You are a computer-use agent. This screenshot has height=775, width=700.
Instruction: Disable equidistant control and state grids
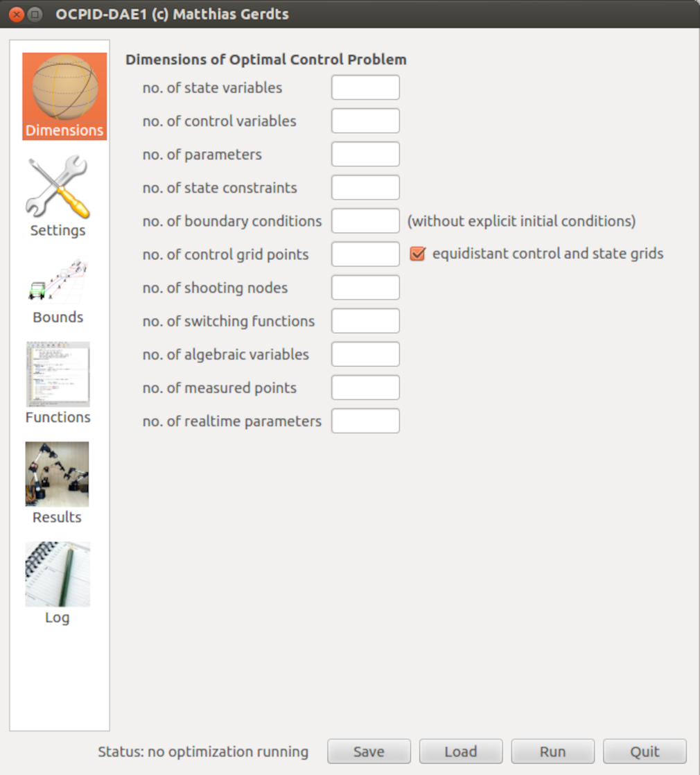click(417, 254)
